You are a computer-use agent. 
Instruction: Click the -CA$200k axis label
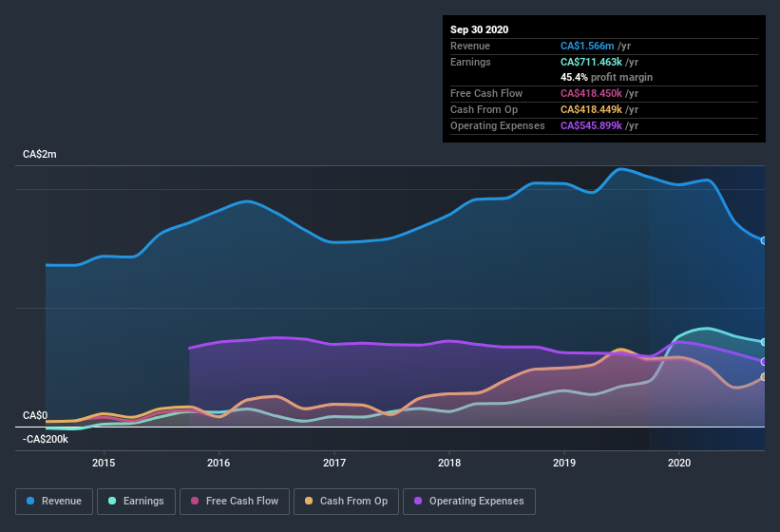coord(46,439)
